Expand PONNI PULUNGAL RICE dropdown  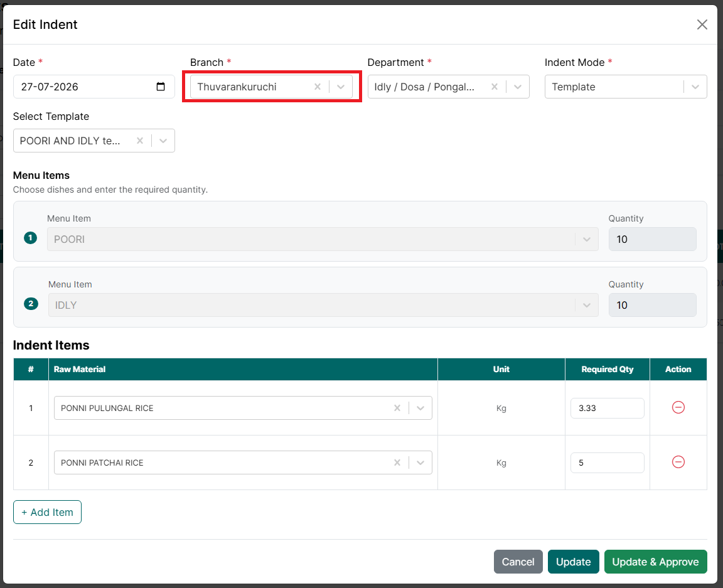(x=420, y=408)
